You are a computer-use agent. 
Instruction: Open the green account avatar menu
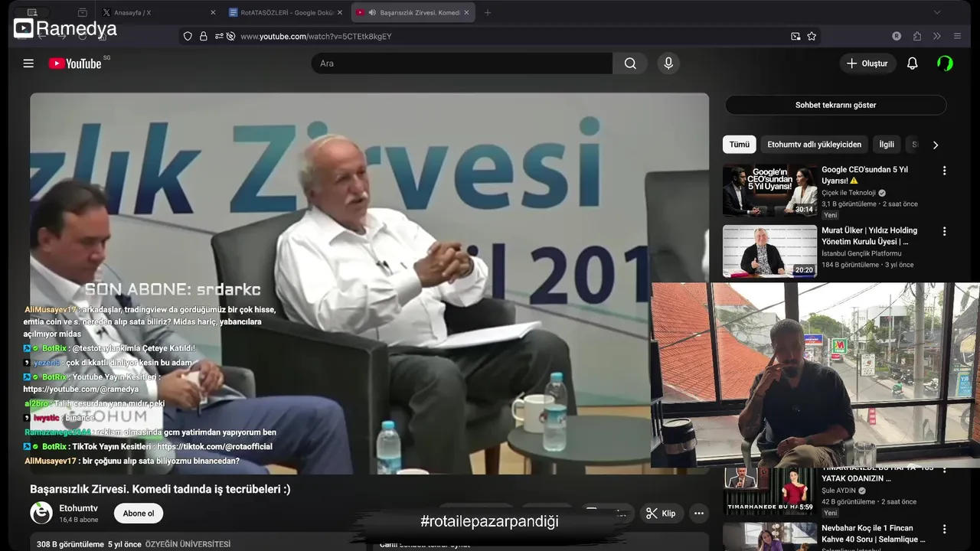945,64
